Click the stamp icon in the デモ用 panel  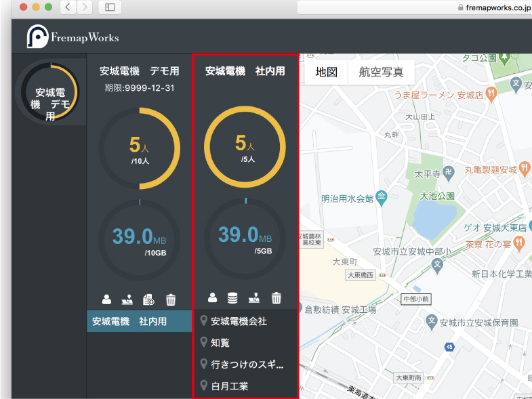[x=127, y=299]
